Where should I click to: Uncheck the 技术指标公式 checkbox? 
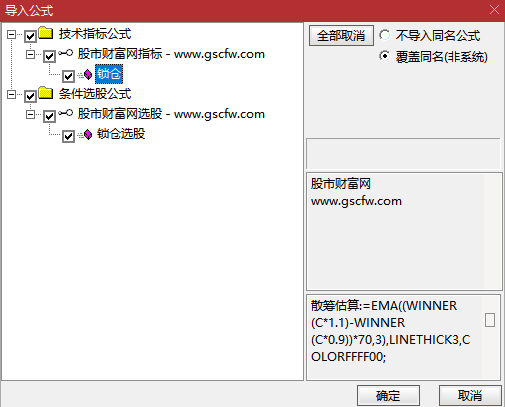30,36
